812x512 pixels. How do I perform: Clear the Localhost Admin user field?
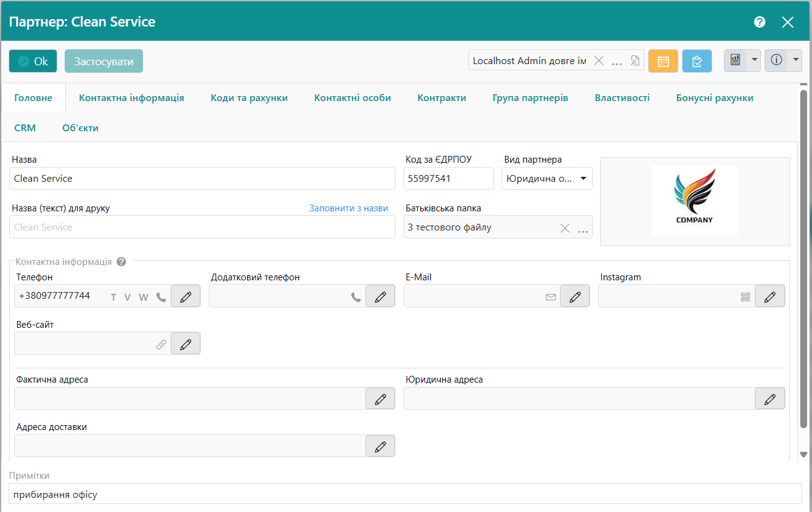(598, 60)
